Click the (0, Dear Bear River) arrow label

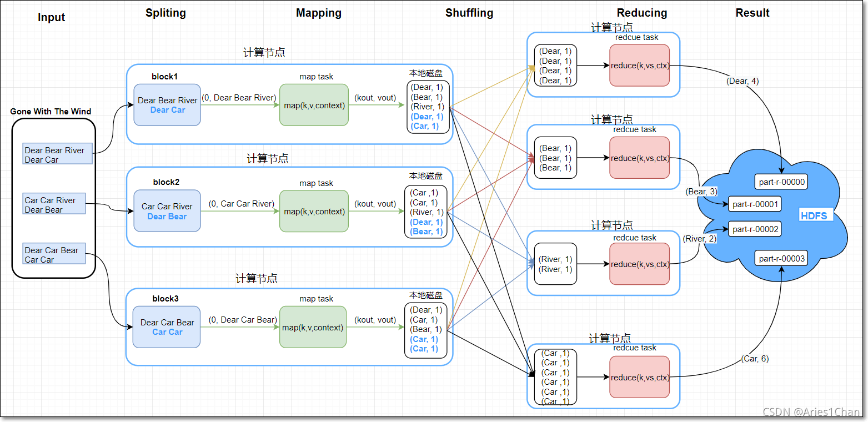[238, 98]
